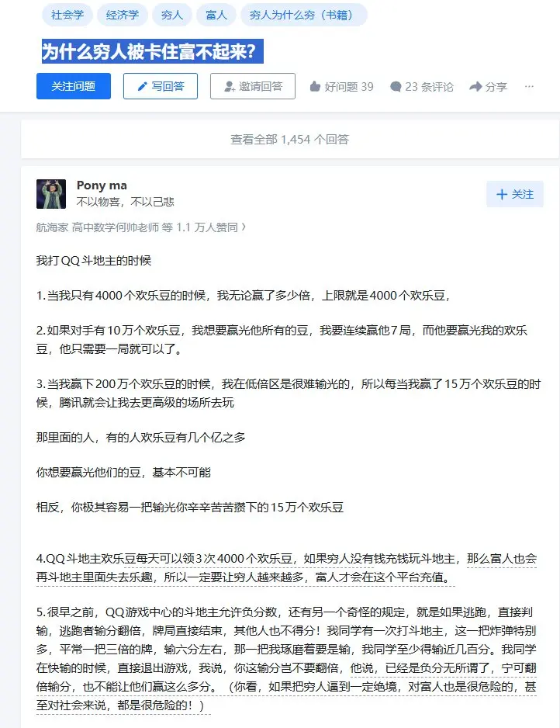The image size is (560, 728).
Task: Open the 穷人为什么穷（书籍）tag
Action: coord(304,15)
